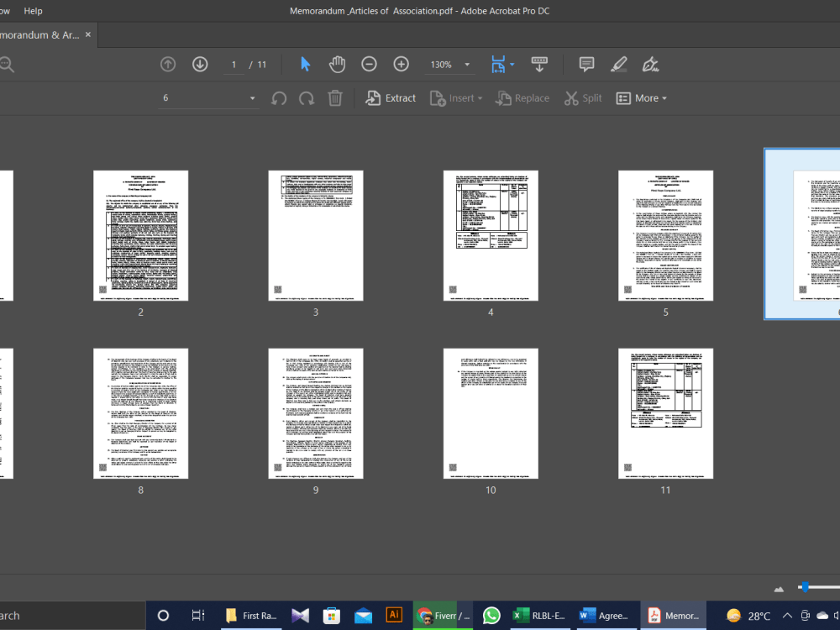Viewport: 840px width, 630px height.
Task: Click the fit page width icon
Action: click(x=498, y=65)
